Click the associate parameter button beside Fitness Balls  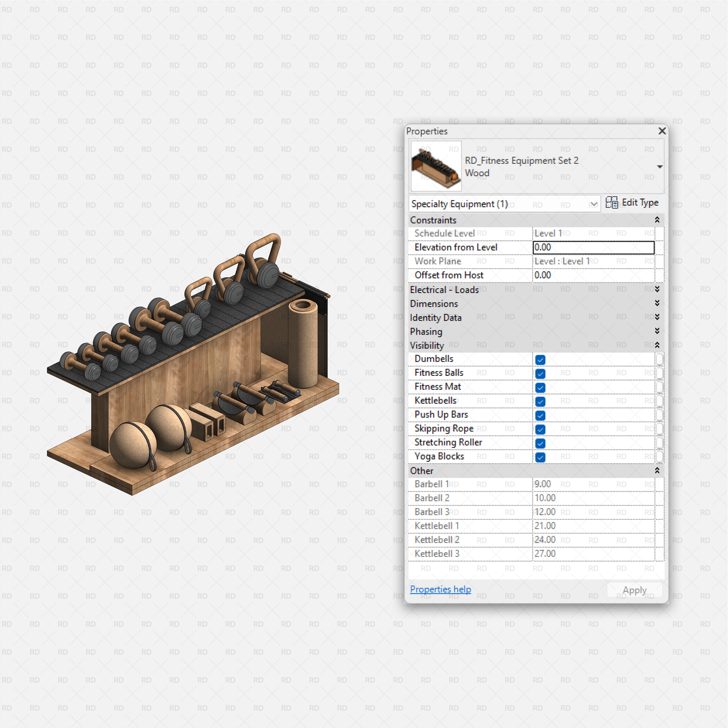(659, 373)
